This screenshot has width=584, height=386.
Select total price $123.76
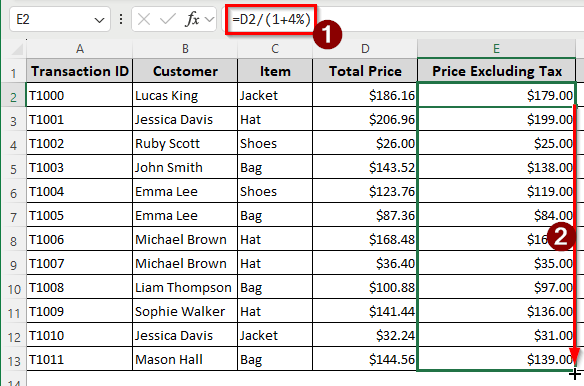click(x=365, y=192)
